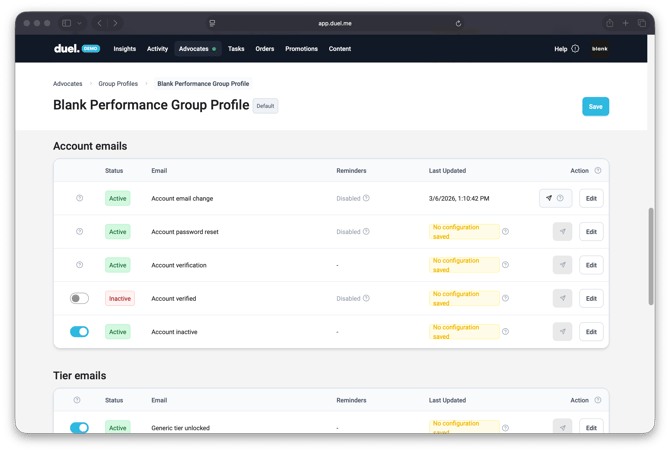Follow the Group Profiles breadcrumb link
Viewport: 670px width, 452px height.
coord(118,84)
